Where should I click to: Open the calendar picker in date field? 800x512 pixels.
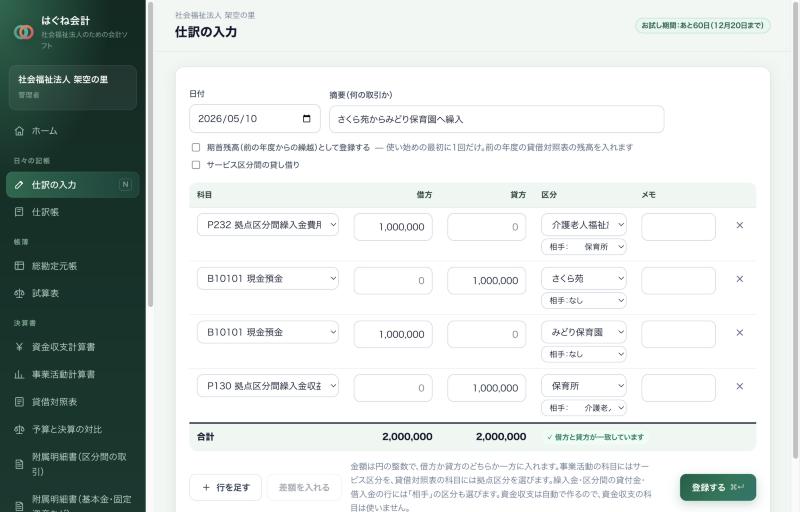[306, 119]
